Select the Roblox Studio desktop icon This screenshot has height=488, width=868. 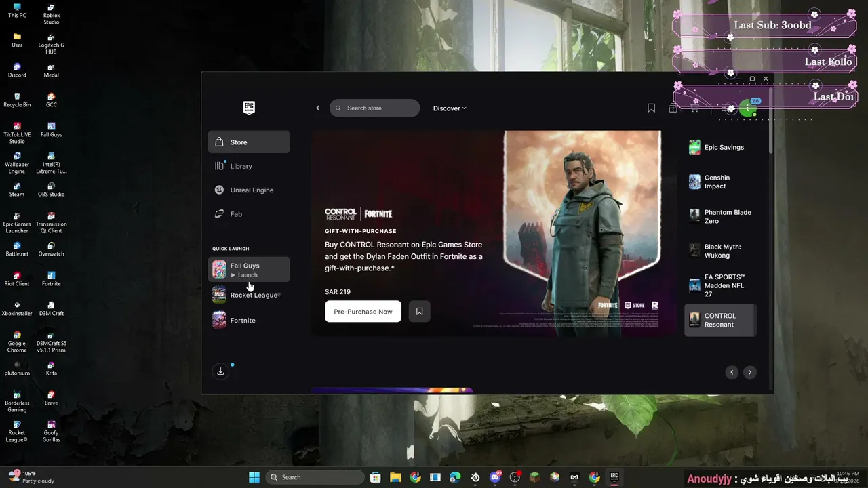(51, 14)
